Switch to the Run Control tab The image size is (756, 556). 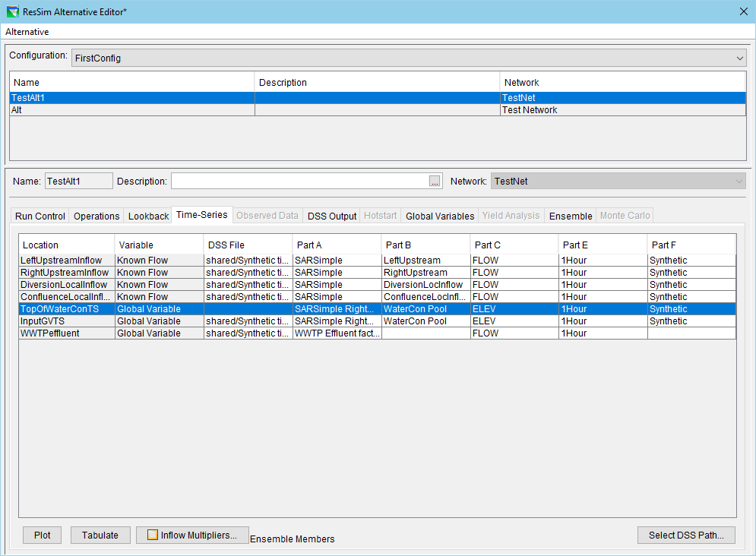coord(40,216)
